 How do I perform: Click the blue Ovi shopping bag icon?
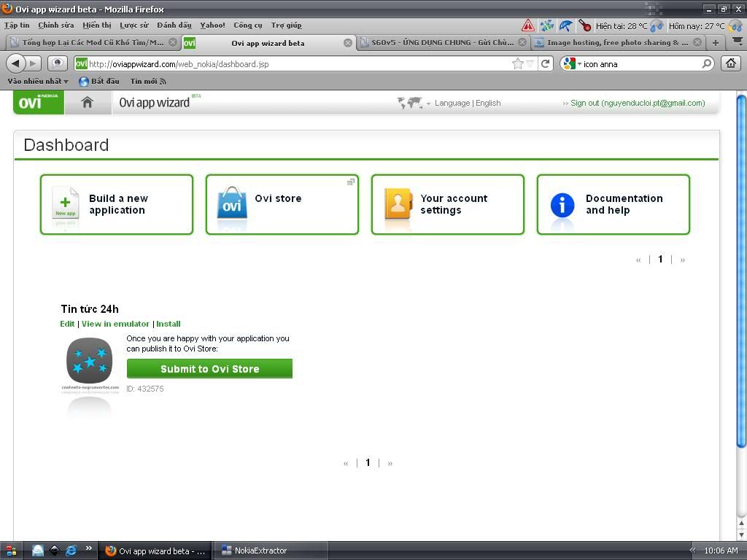click(x=232, y=203)
